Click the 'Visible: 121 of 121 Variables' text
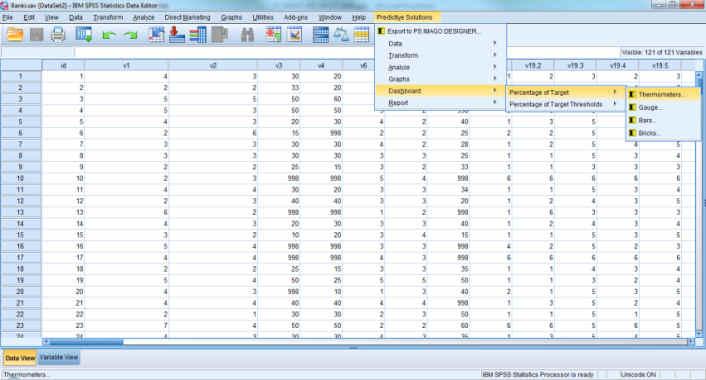This screenshot has height=380, width=706. (661, 53)
